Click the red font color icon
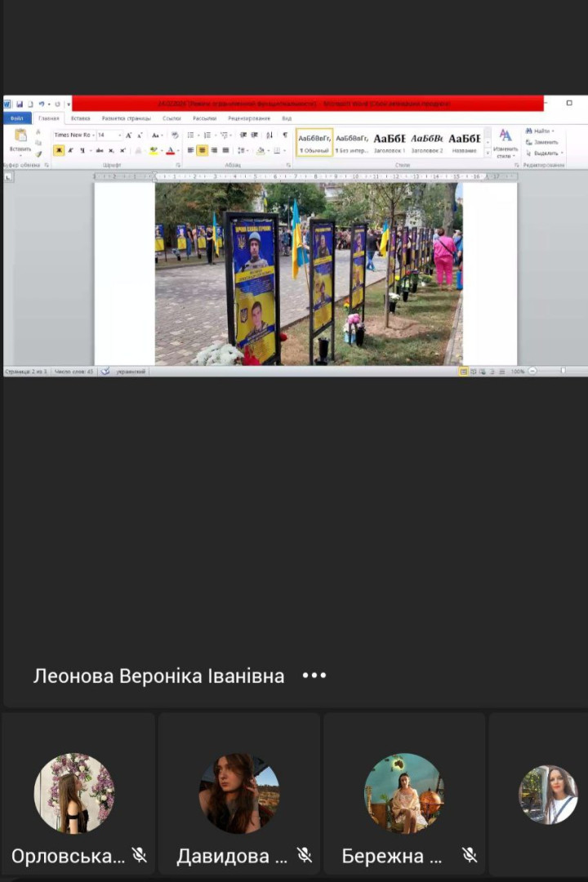Image resolution: width=588 pixels, height=882 pixels. pos(170,151)
